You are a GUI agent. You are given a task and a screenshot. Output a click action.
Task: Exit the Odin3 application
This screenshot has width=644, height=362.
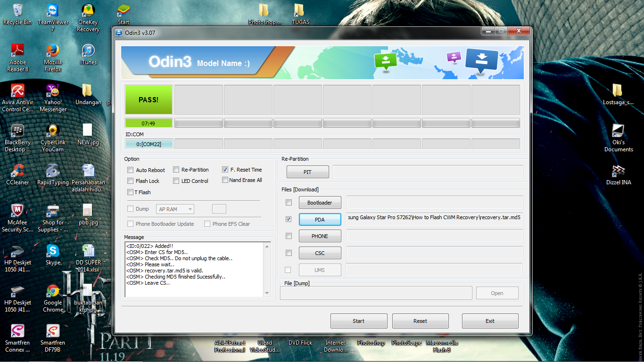pos(490,321)
